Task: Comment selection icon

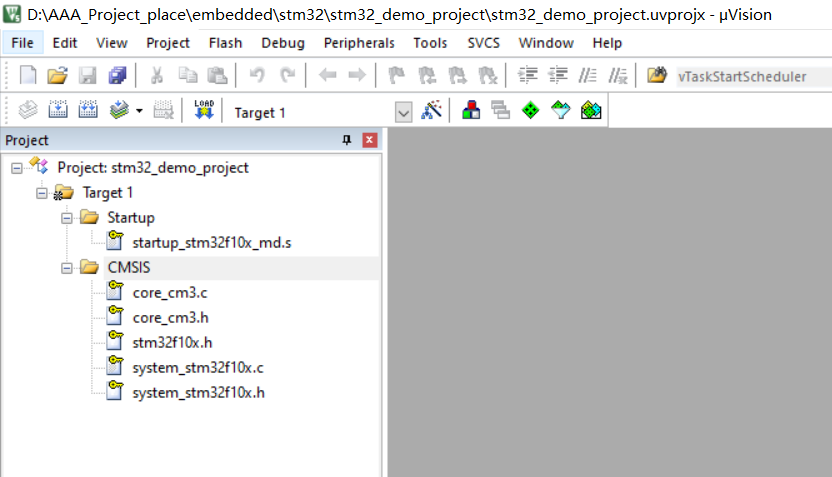Action: click(587, 75)
